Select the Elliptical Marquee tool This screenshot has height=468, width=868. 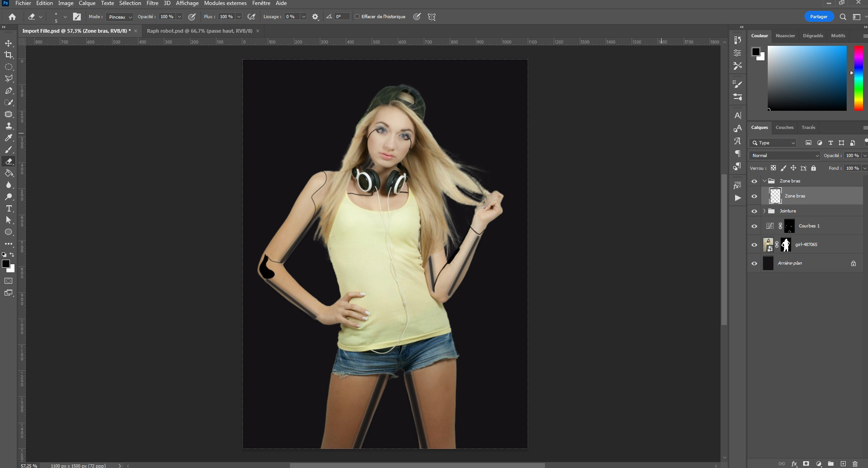tap(9, 67)
